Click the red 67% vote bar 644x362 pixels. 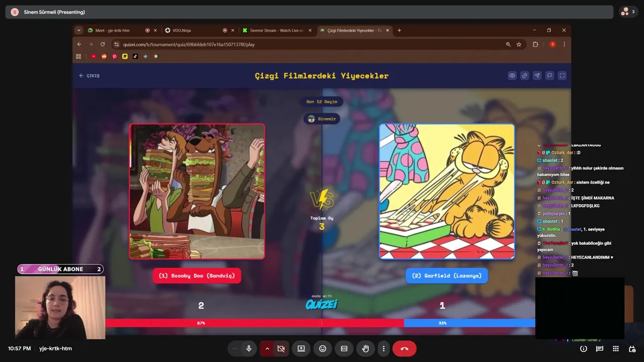click(x=255, y=323)
